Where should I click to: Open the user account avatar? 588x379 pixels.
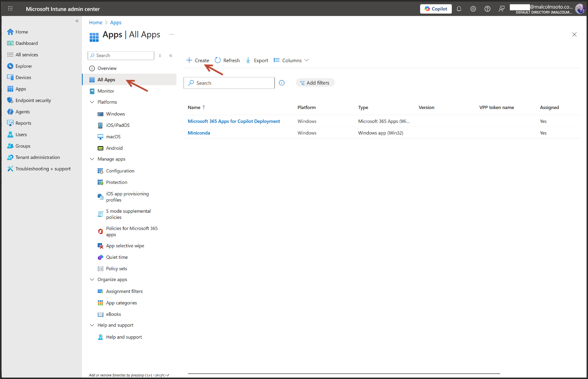(x=580, y=9)
